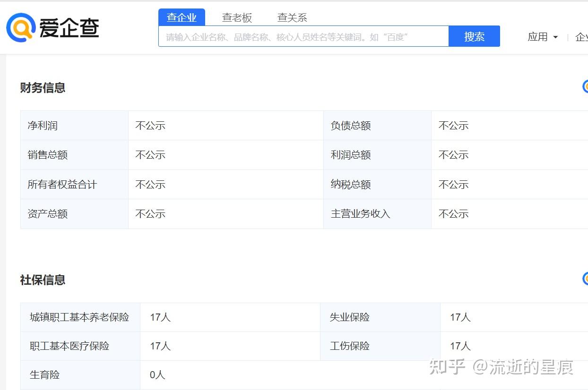Click the blue icon beside 社保信息 heading
This screenshot has height=390, width=588.
[585, 279]
